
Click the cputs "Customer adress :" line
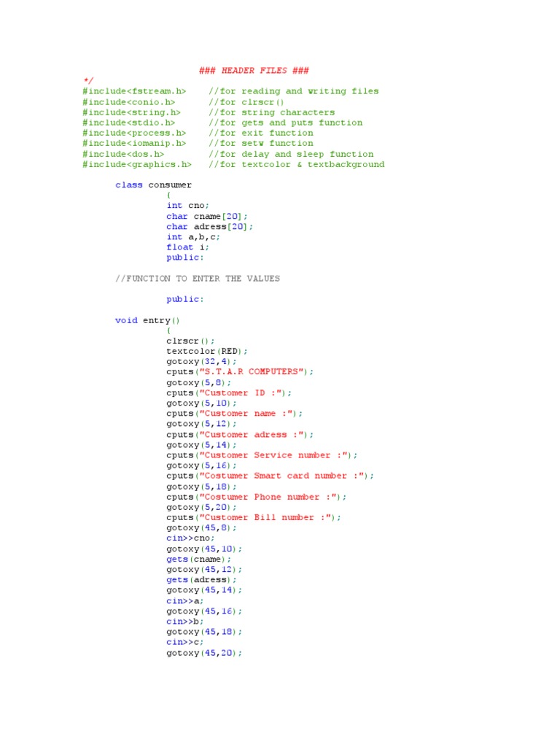(x=240, y=435)
